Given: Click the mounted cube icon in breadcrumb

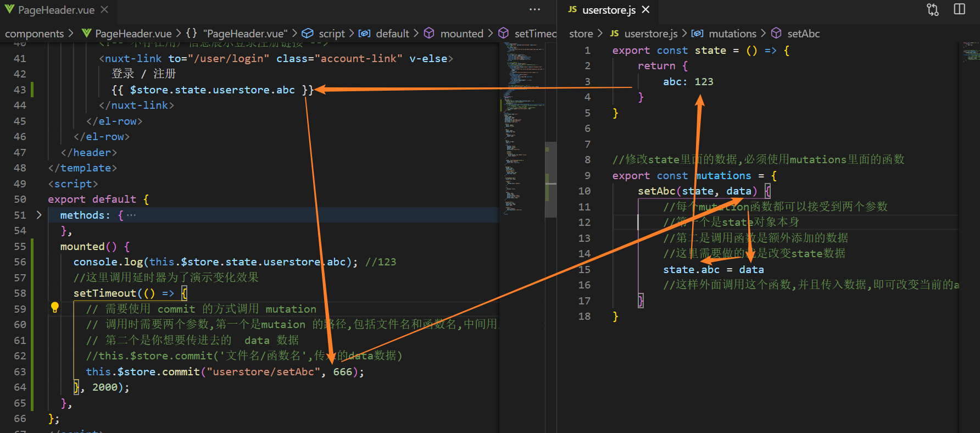Looking at the screenshot, I should [x=429, y=34].
